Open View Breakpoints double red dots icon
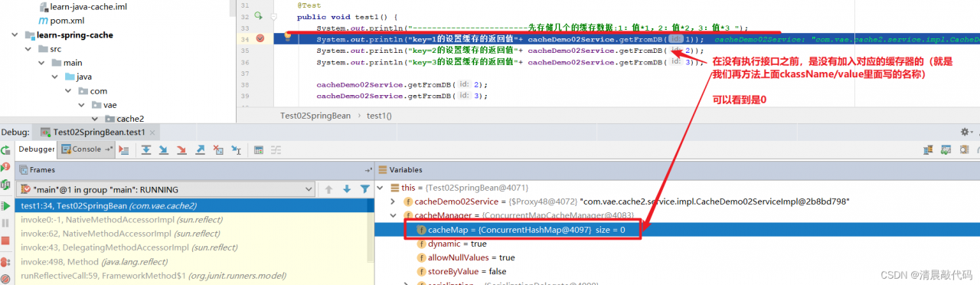 coord(6,263)
